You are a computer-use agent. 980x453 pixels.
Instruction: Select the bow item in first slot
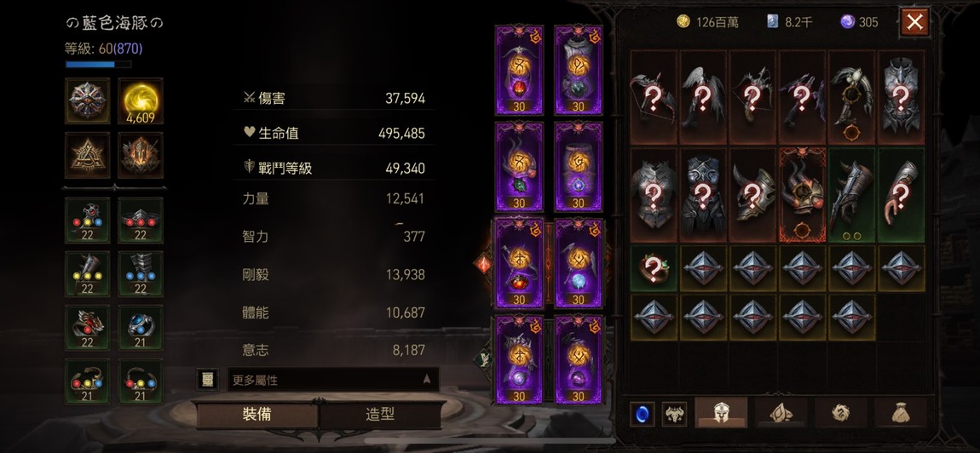[x=654, y=97]
